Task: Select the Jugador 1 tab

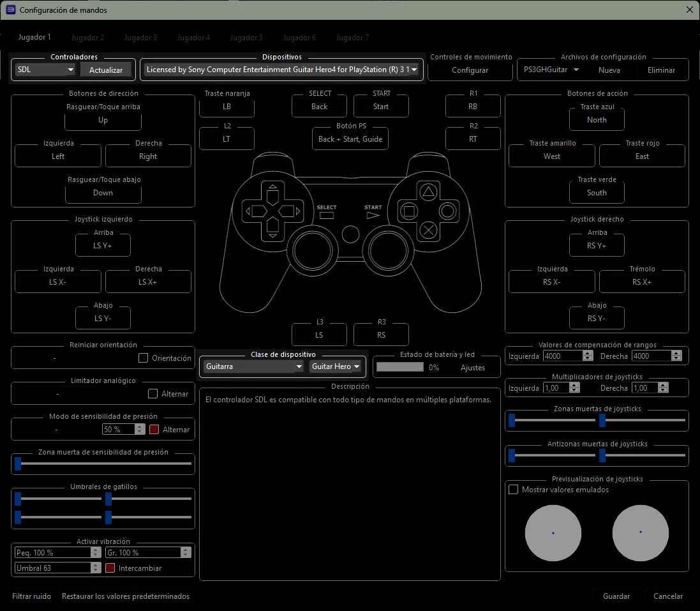Action: 34,37
